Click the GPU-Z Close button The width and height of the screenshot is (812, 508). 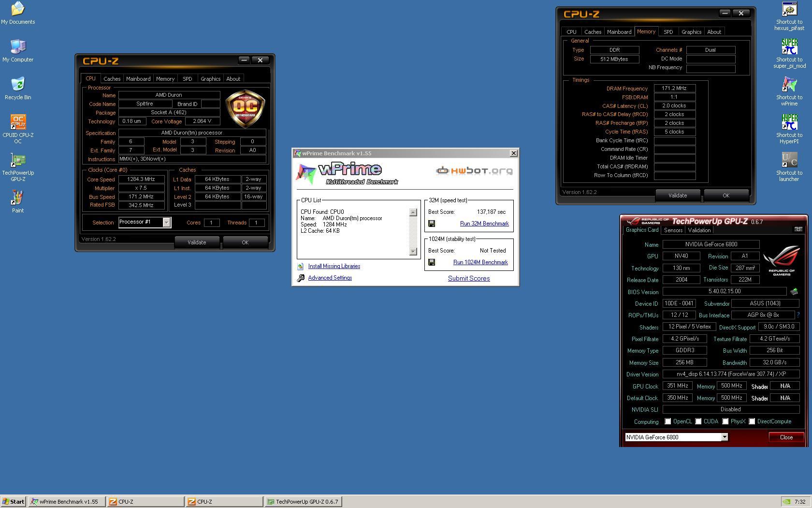pyautogui.click(x=786, y=437)
